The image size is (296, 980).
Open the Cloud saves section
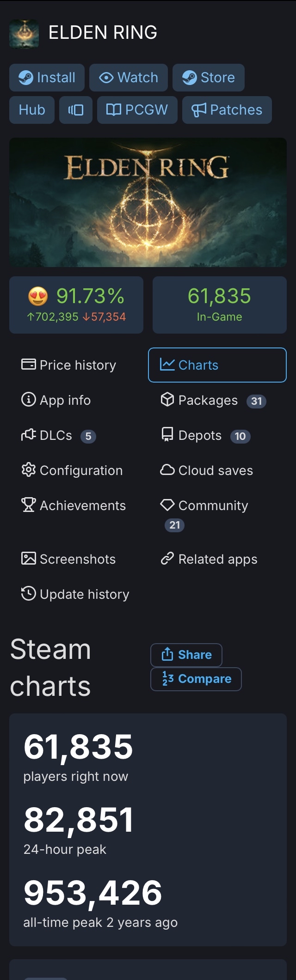tap(207, 470)
